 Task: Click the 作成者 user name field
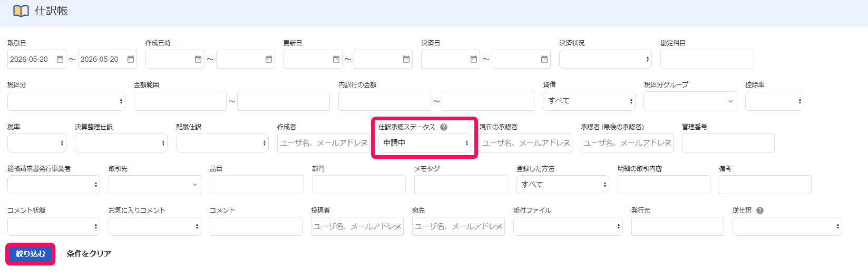(324, 143)
